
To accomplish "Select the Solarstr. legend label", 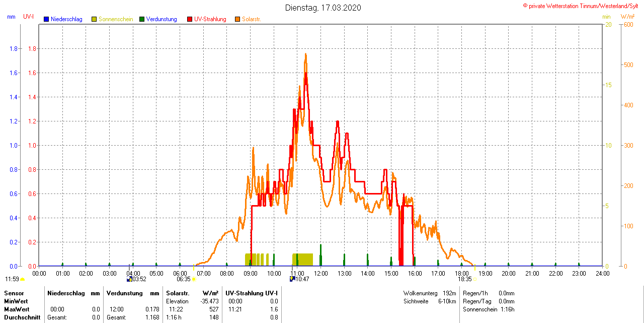I will pyautogui.click(x=251, y=19).
